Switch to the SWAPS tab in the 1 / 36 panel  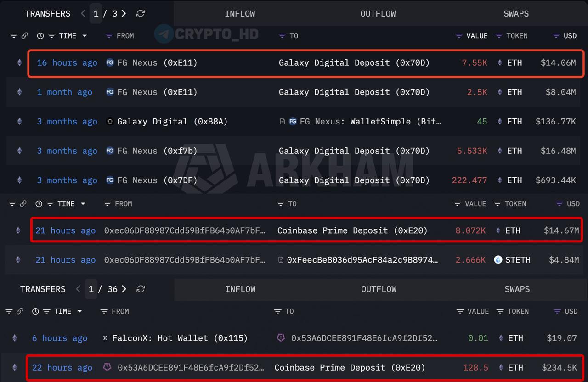coord(517,289)
